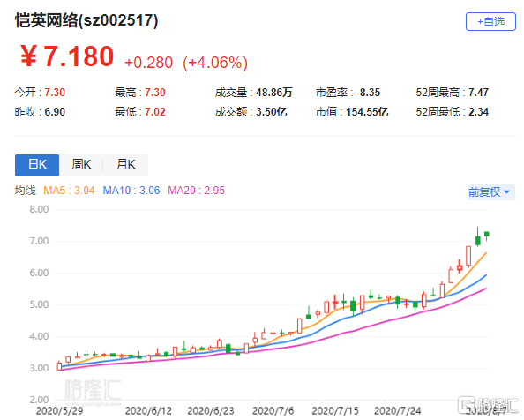Click the 2020/7/15 date axis label
Viewport: 524px width, 420px height.
click(x=335, y=410)
